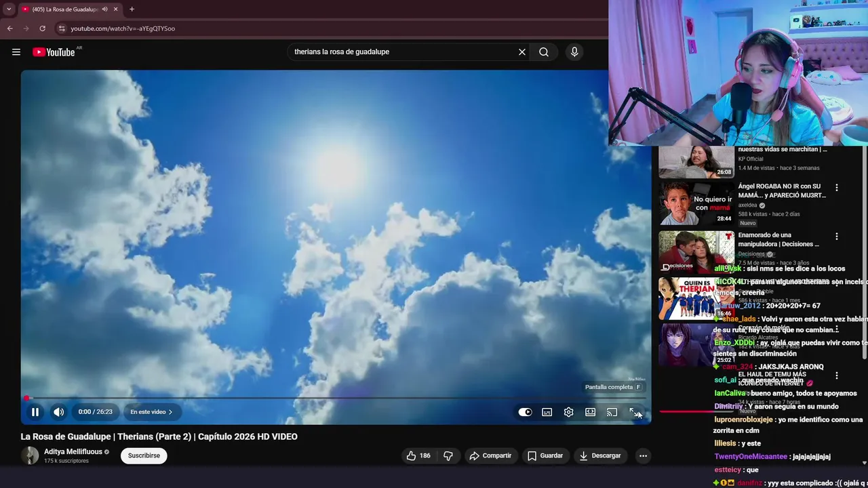Subscribe with the Suscribirse button
Image resolution: width=868 pixels, height=488 pixels.
(x=144, y=455)
